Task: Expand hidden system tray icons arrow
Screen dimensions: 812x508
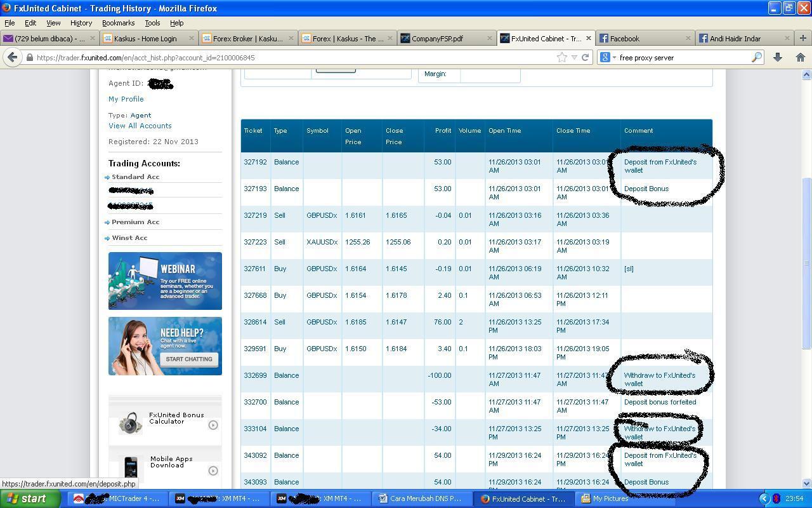Action: pos(764,498)
